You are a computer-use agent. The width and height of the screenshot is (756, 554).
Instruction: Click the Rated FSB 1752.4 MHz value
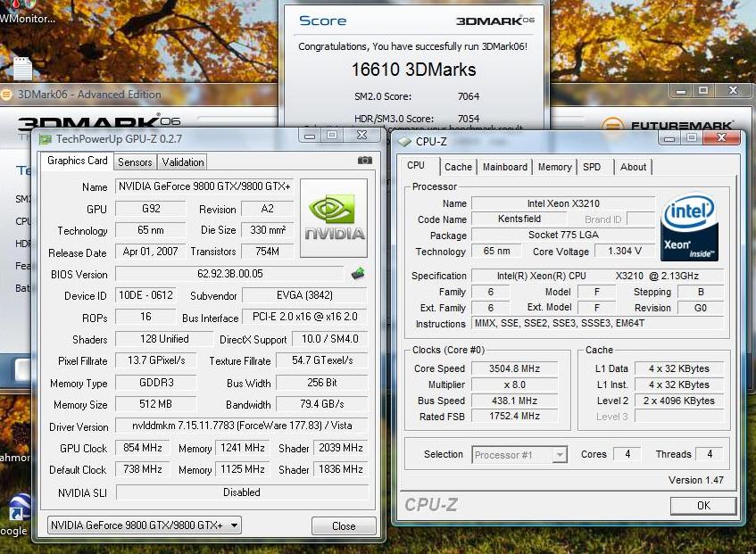(x=514, y=416)
